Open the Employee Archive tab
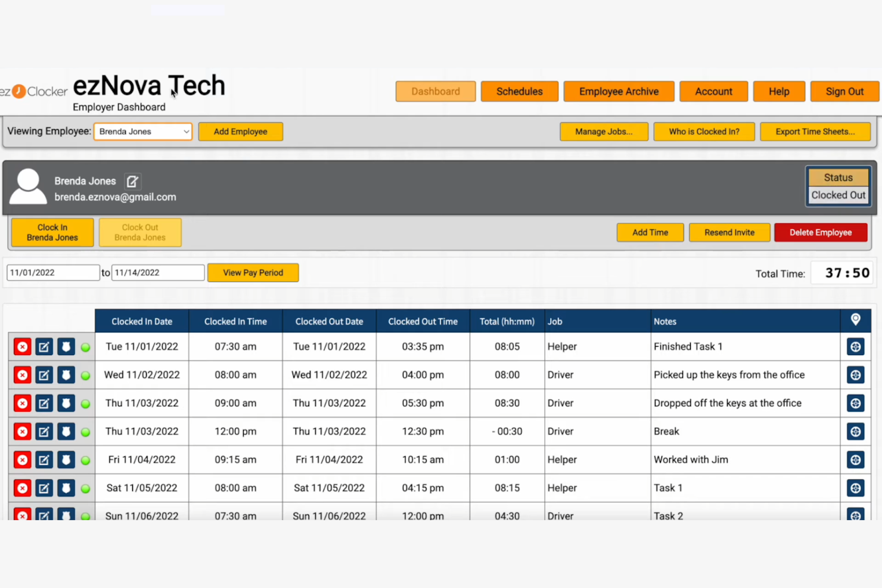This screenshot has height=588, width=882. 619,92
